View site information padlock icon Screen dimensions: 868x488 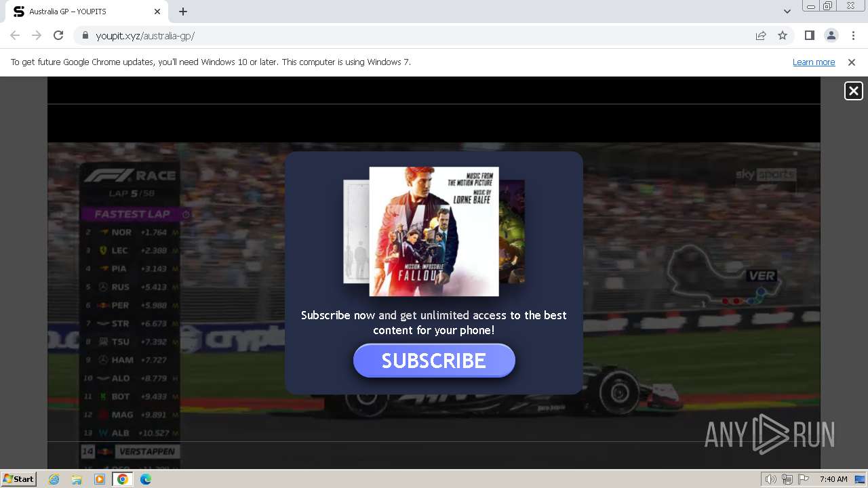[x=85, y=35]
